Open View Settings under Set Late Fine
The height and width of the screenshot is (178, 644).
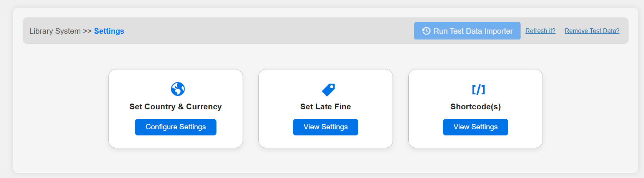(325, 127)
